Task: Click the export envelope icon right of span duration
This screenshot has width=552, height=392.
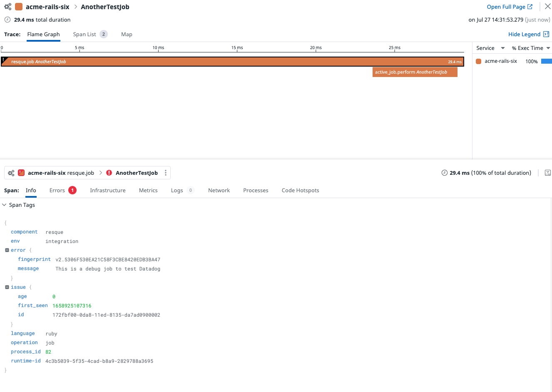Action: (x=548, y=172)
